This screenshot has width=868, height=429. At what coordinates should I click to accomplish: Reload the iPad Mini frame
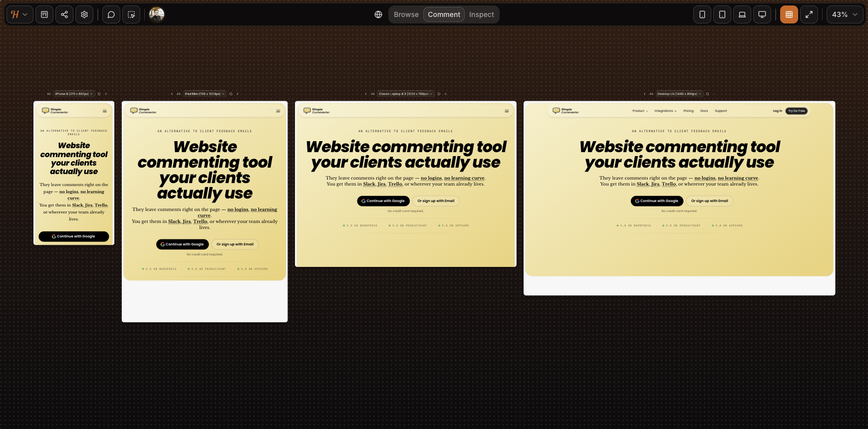[231, 94]
